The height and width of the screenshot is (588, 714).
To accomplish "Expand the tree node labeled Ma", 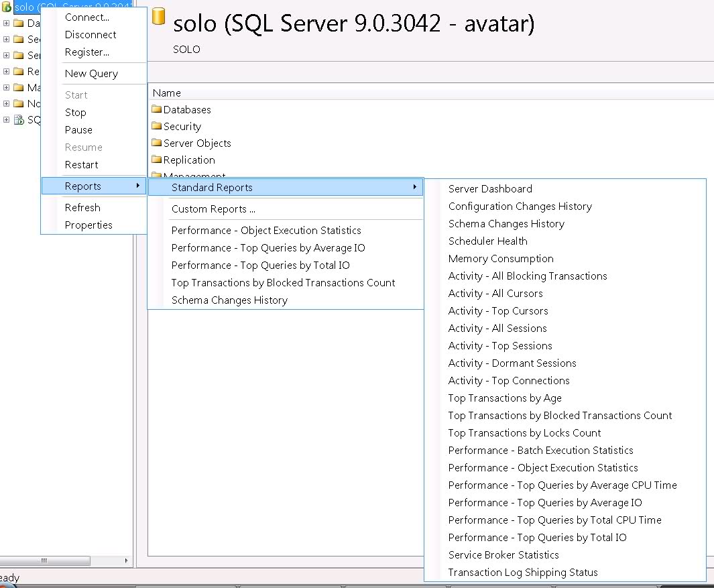I will [x=7, y=87].
